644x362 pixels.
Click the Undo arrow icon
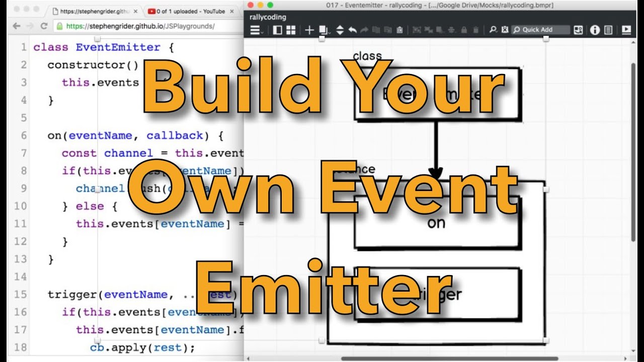[353, 30]
